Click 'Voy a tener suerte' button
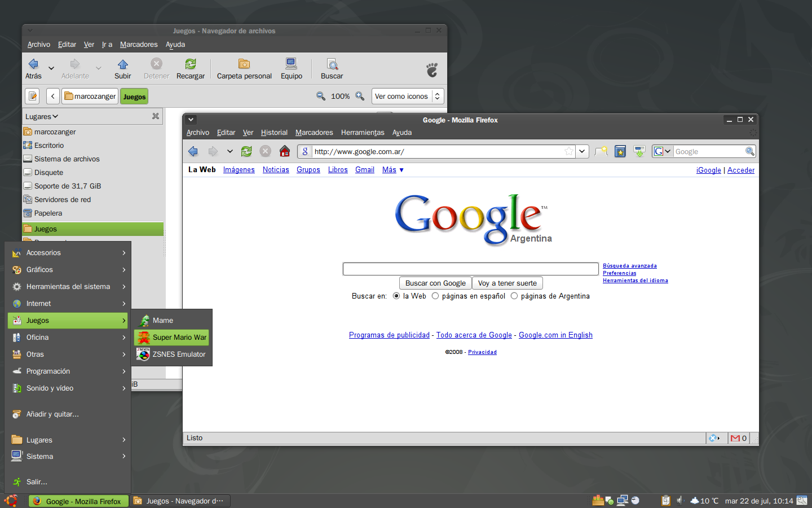The image size is (812, 508). [x=507, y=283]
